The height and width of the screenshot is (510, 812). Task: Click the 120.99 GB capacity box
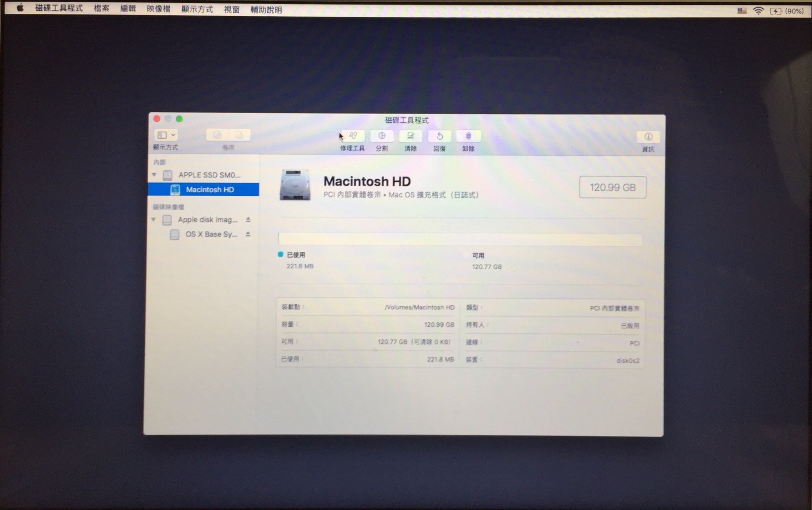613,187
